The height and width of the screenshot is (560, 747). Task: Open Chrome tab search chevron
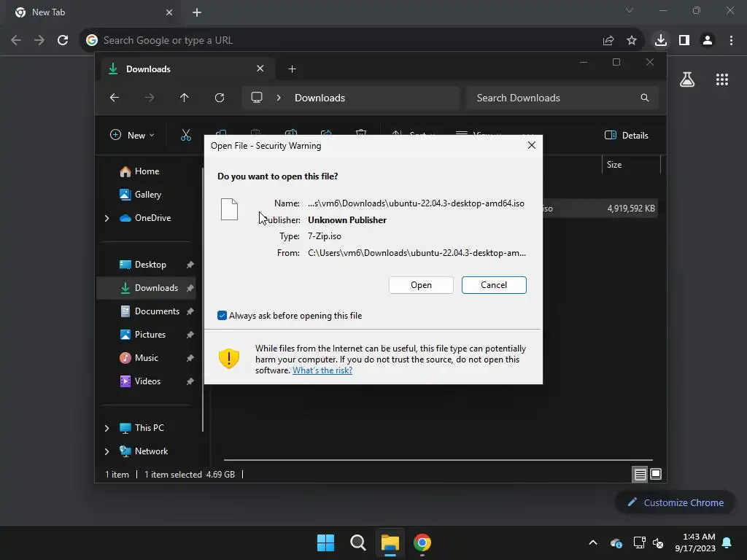pos(630,10)
